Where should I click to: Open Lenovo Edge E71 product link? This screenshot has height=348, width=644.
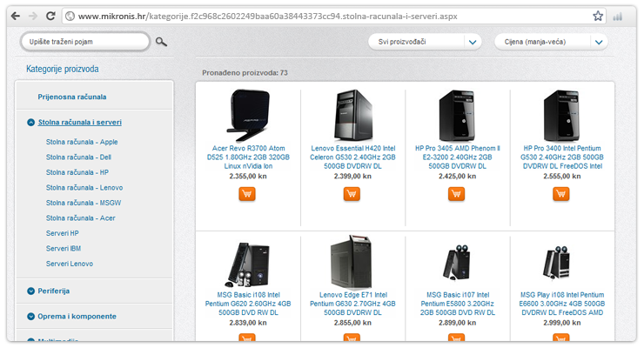[x=352, y=299]
